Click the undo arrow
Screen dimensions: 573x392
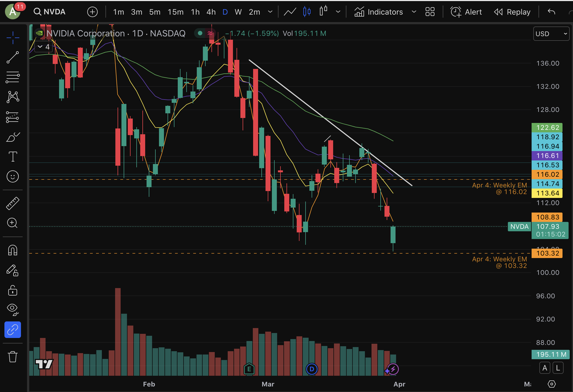(x=551, y=12)
